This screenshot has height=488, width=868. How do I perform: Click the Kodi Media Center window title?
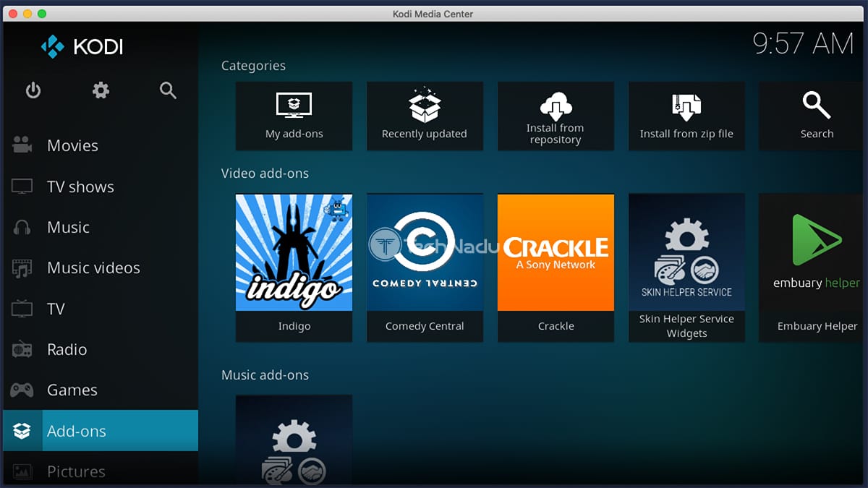434,14
